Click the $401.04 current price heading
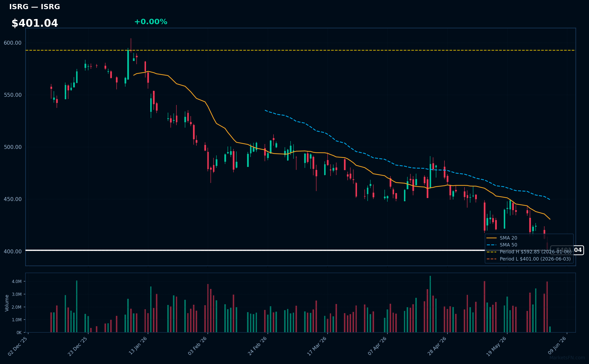 coord(35,23)
